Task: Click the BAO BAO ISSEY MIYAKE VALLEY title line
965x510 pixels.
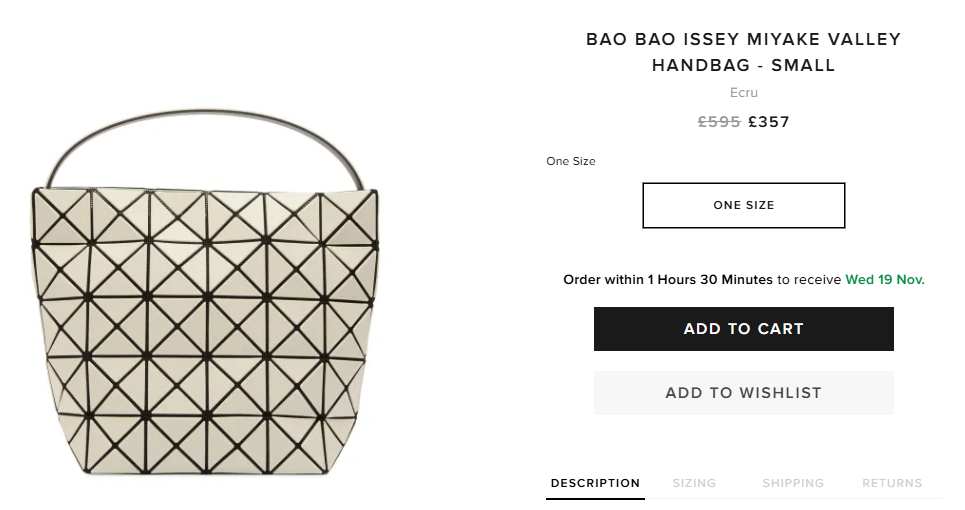Action: click(x=743, y=40)
